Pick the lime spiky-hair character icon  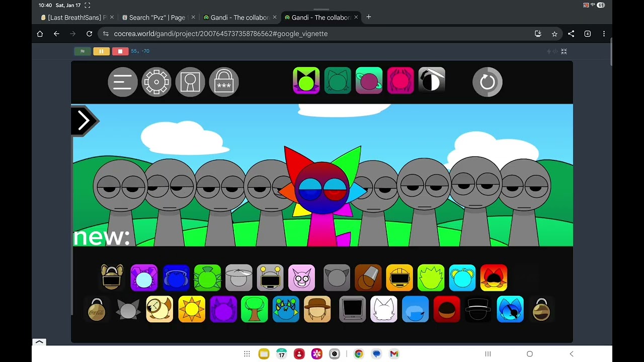[x=431, y=278]
